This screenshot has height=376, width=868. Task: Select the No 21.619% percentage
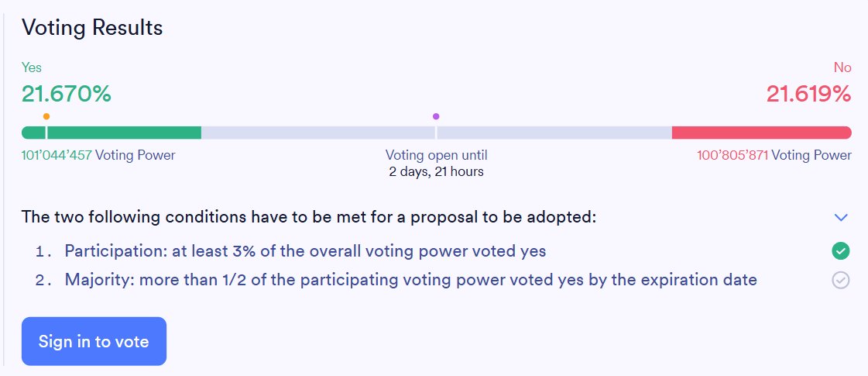click(x=808, y=94)
